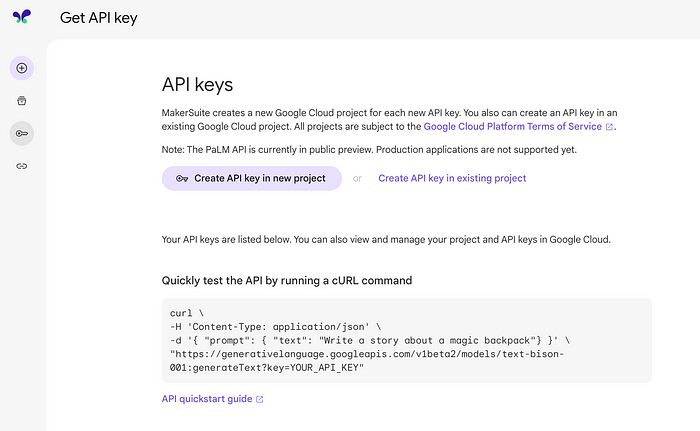This screenshot has height=431, width=700.
Task: Click the Content-Type header line in code
Action: click(275, 327)
